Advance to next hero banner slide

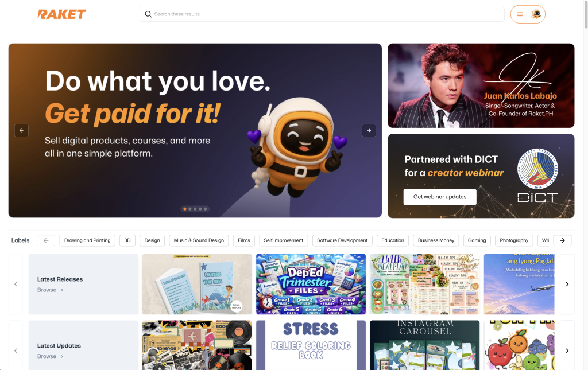click(x=369, y=130)
